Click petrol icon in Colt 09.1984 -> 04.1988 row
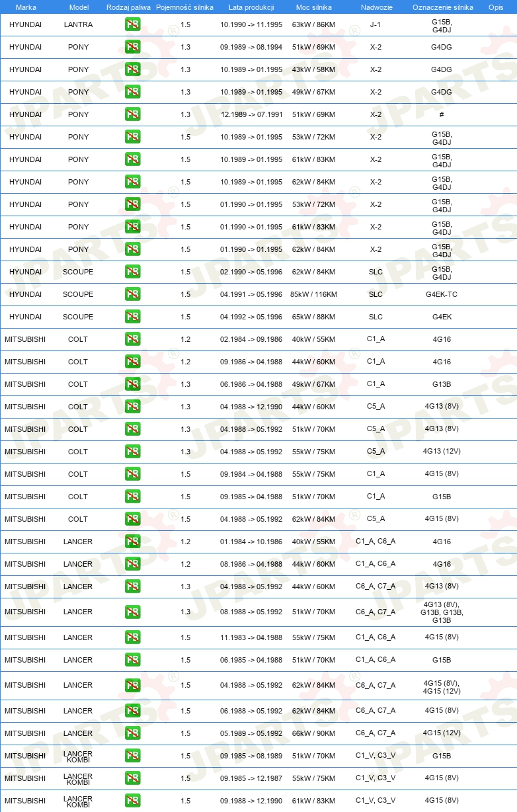517x812 pixels. click(132, 475)
